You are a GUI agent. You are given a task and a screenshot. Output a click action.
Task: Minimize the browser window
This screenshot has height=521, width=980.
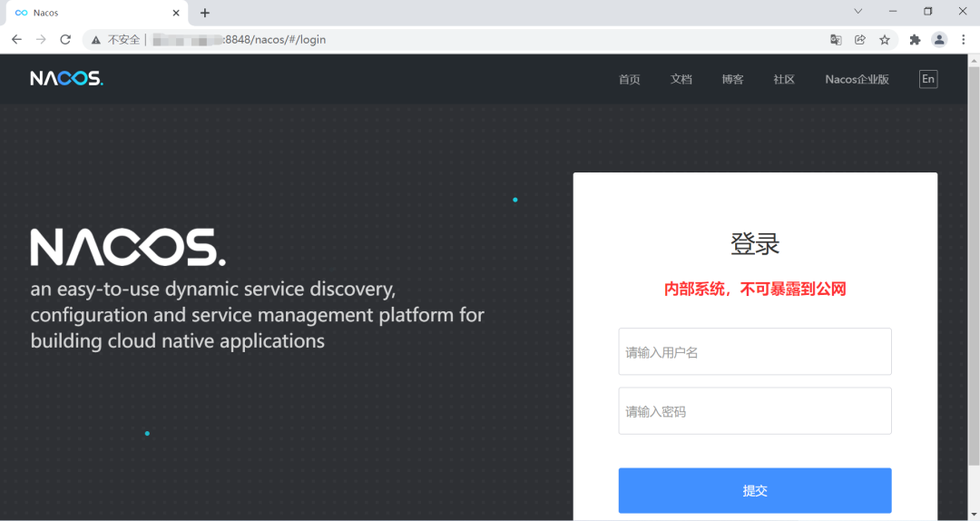click(893, 11)
